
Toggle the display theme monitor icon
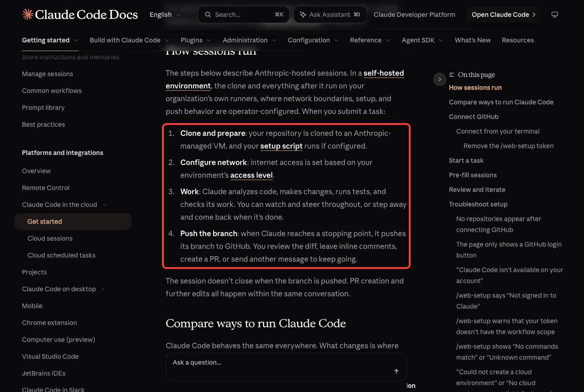[x=555, y=15]
